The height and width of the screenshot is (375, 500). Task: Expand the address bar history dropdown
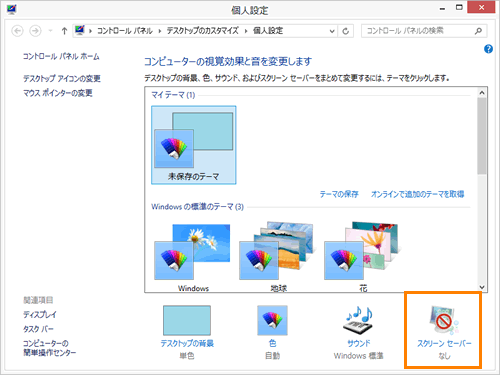[332, 31]
